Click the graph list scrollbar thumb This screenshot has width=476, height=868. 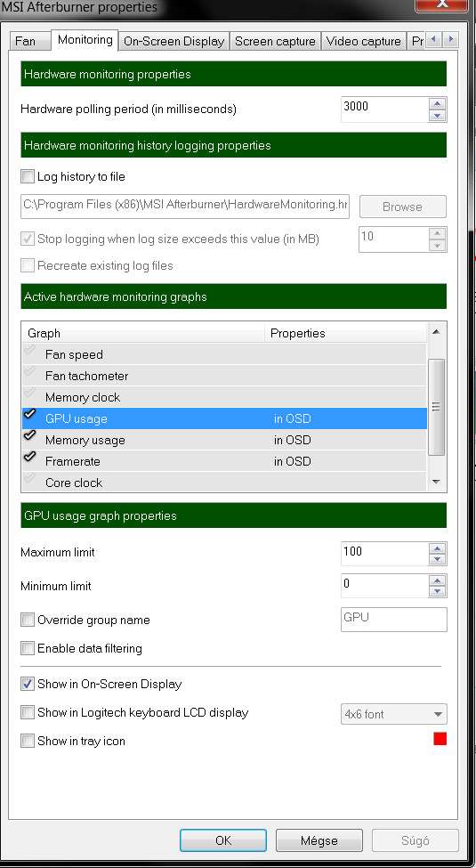436,407
